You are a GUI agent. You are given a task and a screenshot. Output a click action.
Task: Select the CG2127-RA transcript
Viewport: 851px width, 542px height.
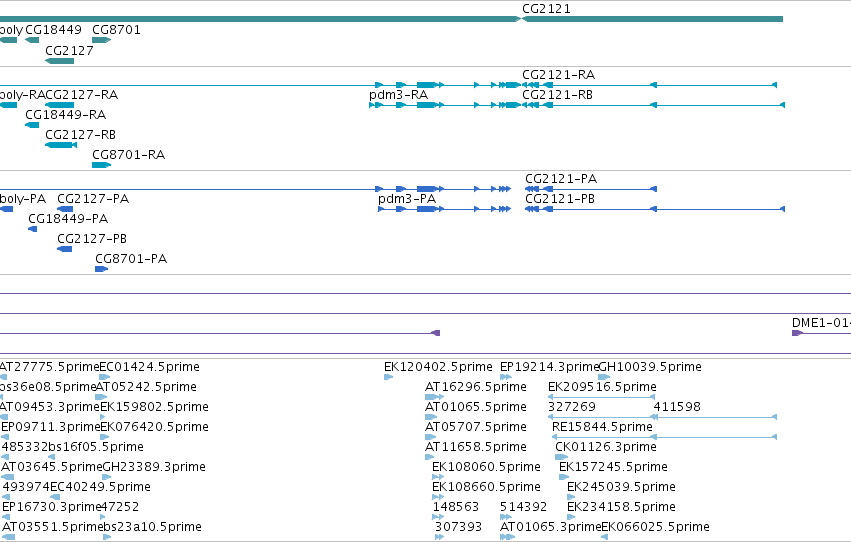point(60,105)
